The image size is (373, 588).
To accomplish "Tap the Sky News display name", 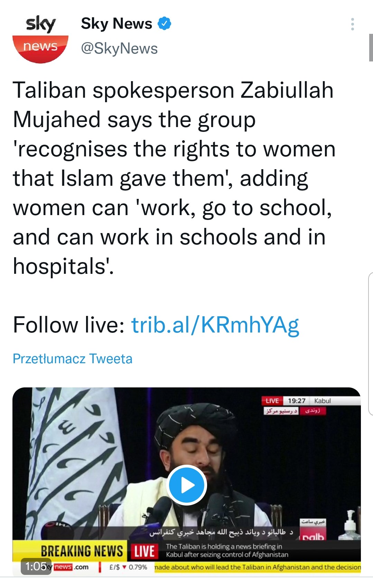I will point(116,23).
